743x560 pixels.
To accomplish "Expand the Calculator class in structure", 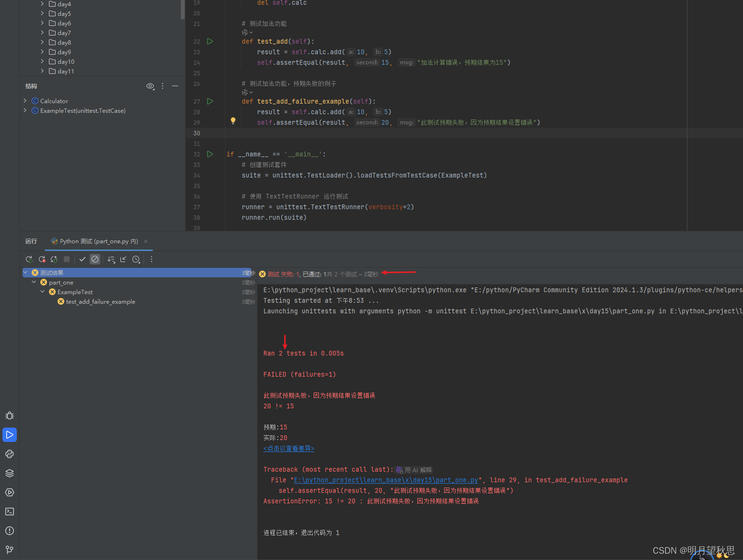I will (25, 101).
